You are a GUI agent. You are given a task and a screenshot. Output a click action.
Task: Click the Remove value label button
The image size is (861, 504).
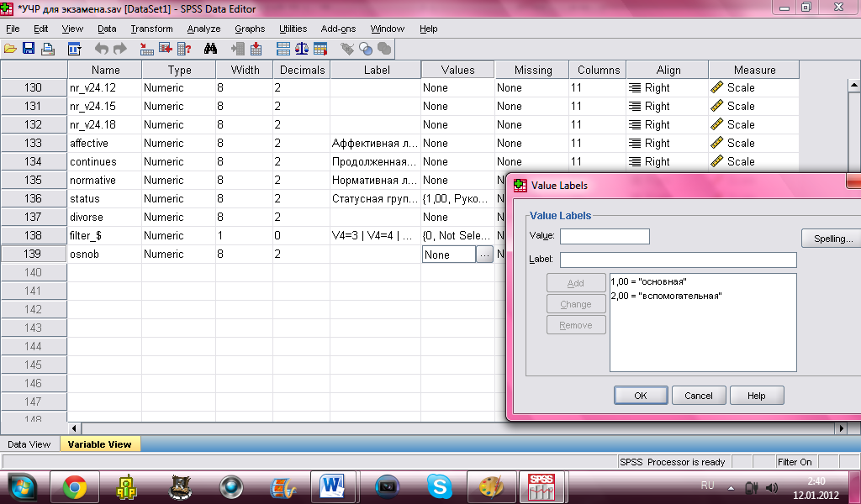click(x=576, y=325)
